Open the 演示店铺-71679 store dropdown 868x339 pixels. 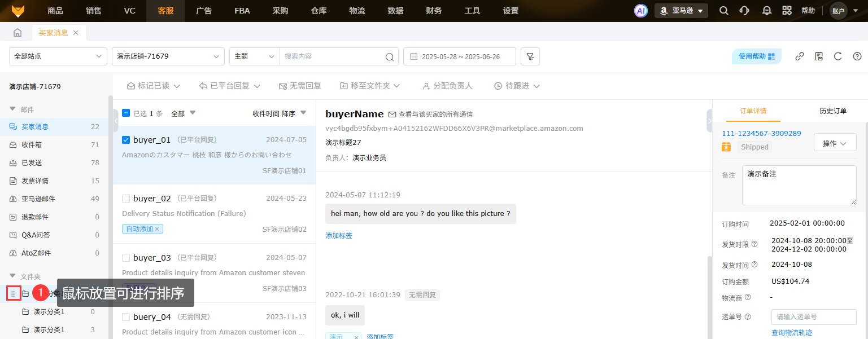coord(168,56)
